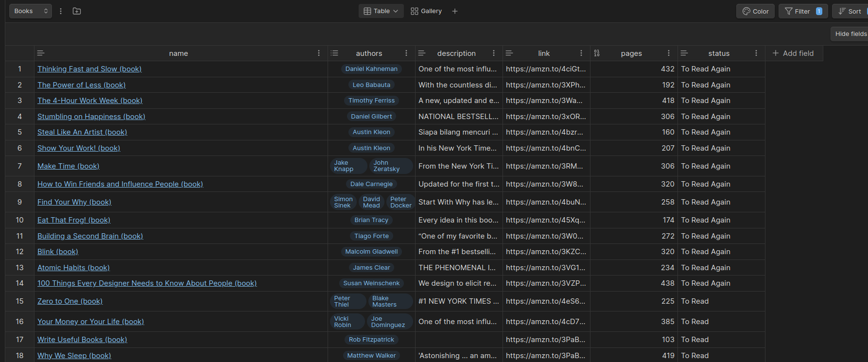868x362 pixels.
Task: Open Zero to One (book) link
Action: click(x=70, y=301)
